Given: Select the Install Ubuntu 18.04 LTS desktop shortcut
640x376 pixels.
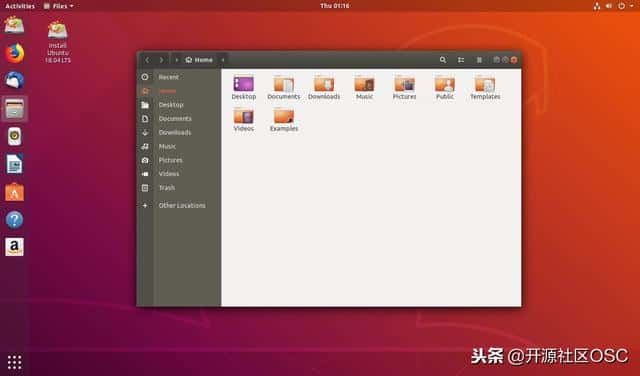Looking at the screenshot, I should (x=58, y=42).
